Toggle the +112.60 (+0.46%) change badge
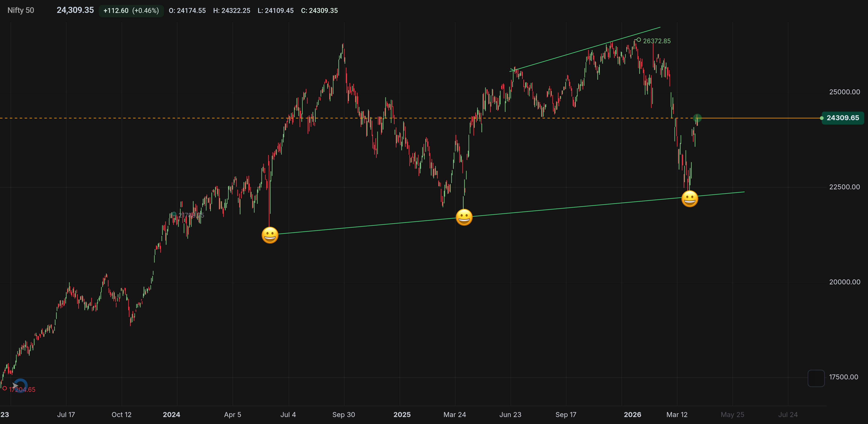The width and height of the screenshot is (868, 424). (131, 10)
